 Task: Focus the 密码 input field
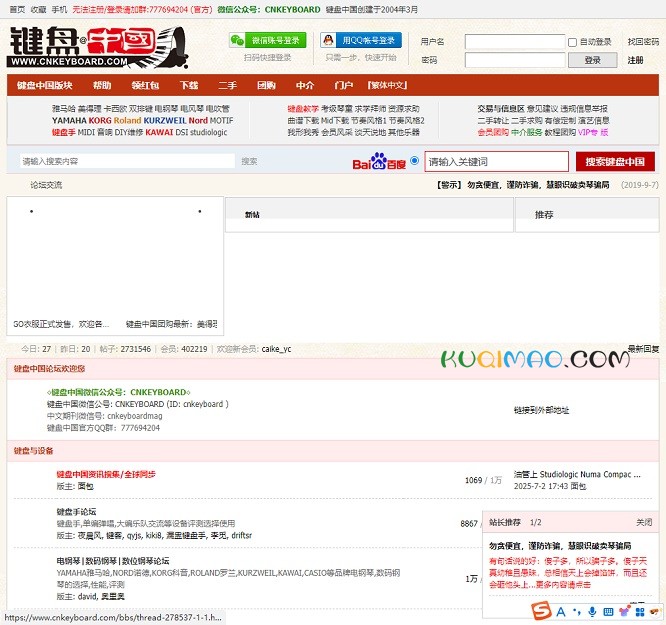coord(515,60)
